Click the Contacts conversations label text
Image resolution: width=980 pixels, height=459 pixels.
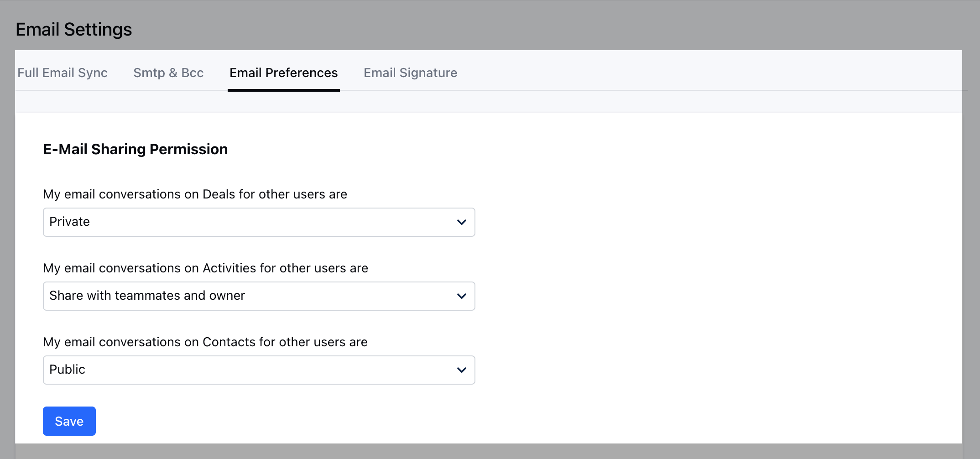[x=205, y=342]
